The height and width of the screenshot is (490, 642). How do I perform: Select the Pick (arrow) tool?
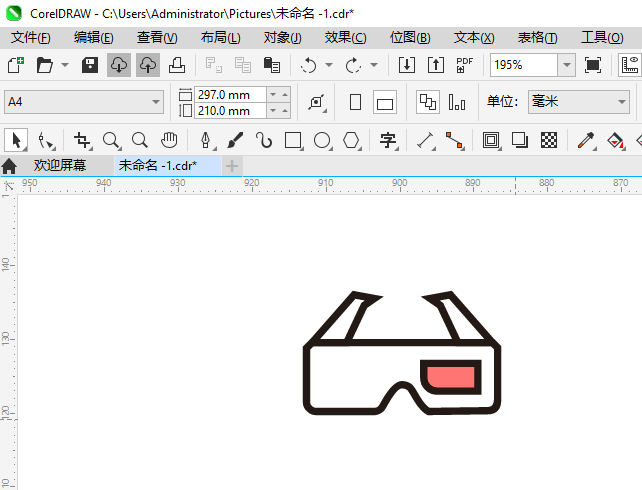pyautogui.click(x=16, y=140)
